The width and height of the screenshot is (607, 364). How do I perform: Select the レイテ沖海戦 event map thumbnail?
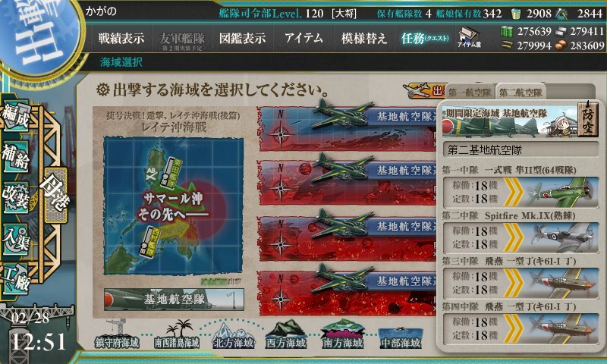click(x=173, y=206)
